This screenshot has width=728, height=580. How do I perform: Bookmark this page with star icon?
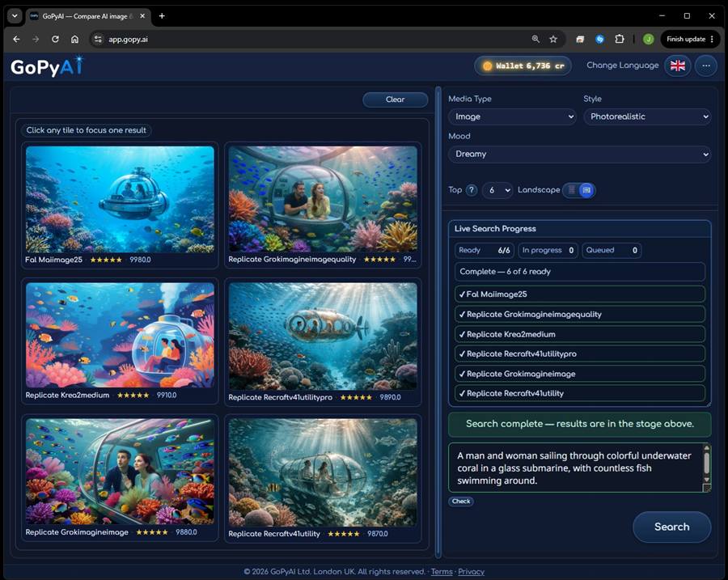pos(553,40)
